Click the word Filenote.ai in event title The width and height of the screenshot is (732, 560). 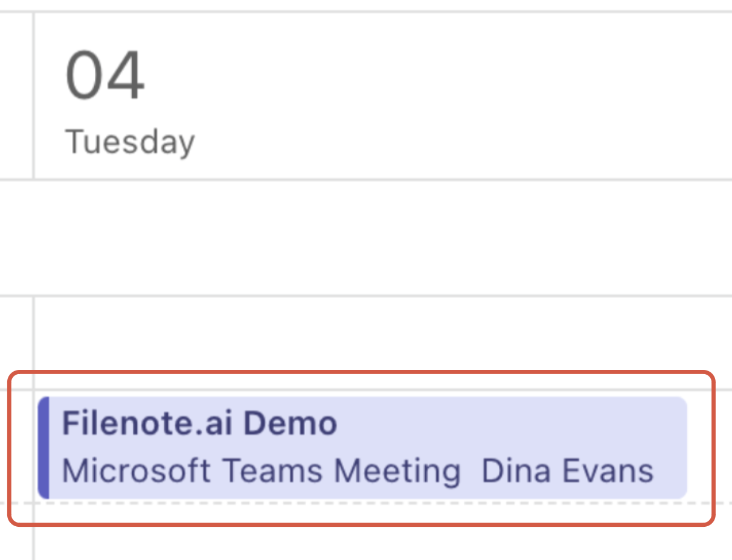[x=149, y=424]
